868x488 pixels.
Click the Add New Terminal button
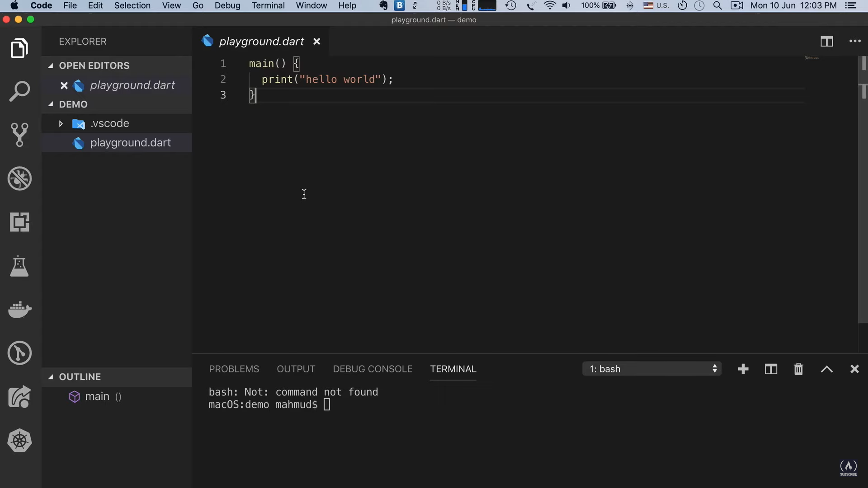pos(743,368)
